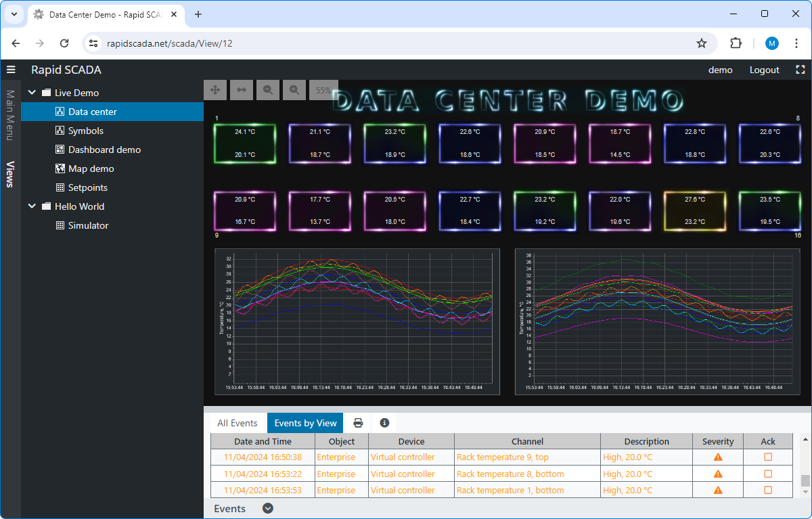Bookmark this page with star icon

[702, 43]
